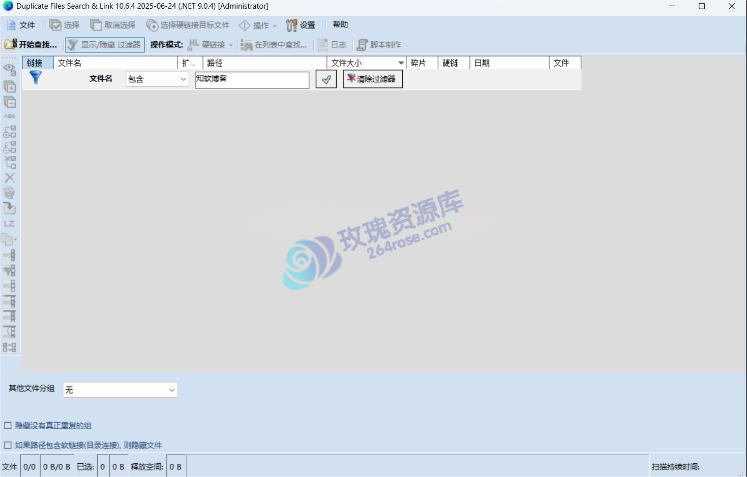The image size is (747, 477).
Task: Click 选择硬链接目标文件 in the toolbar
Action: pos(188,25)
